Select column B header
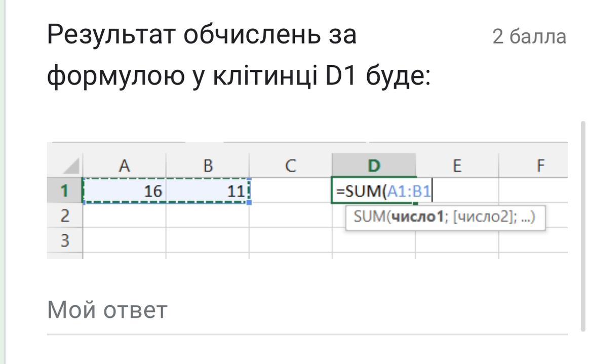 tap(208, 166)
